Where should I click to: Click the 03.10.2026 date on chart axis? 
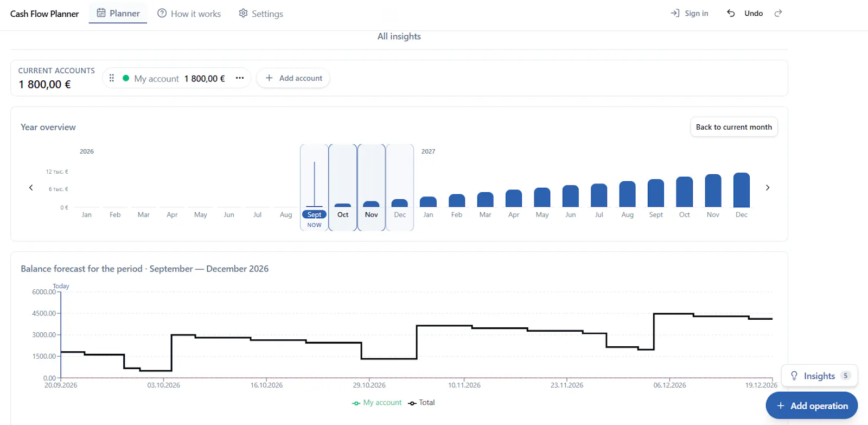coord(164,385)
